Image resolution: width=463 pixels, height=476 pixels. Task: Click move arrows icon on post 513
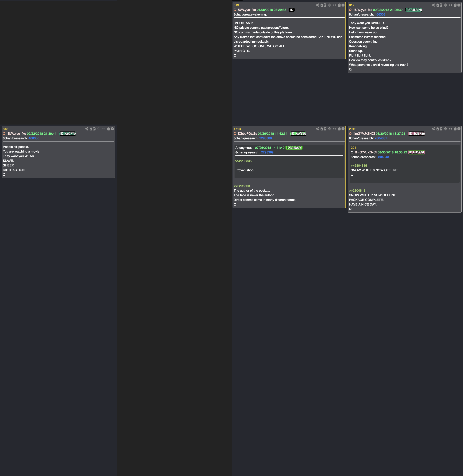coord(330,5)
